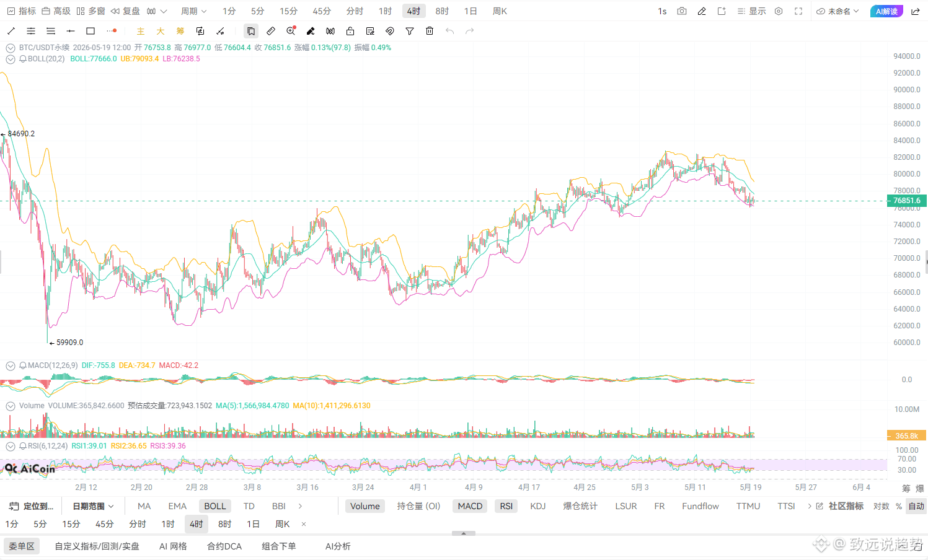
Task: Click the AI解读 button
Action: 886,11
